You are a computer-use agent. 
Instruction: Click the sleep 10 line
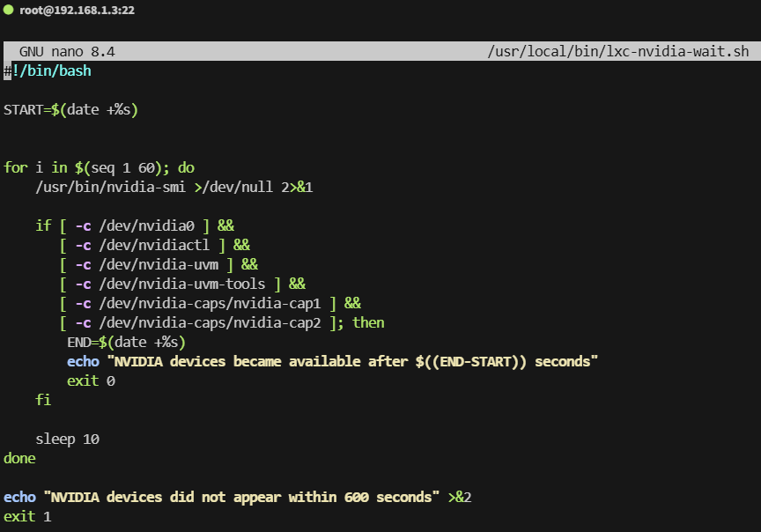pyautogui.click(x=68, y=440)
